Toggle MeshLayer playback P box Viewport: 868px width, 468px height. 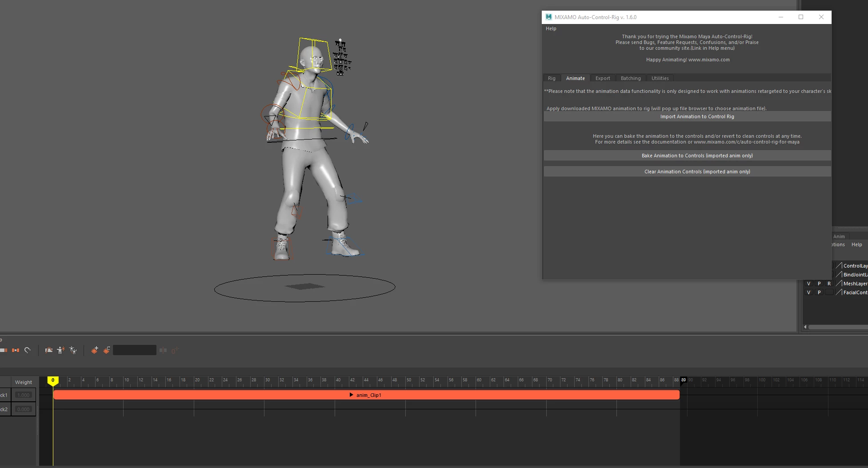819,284
